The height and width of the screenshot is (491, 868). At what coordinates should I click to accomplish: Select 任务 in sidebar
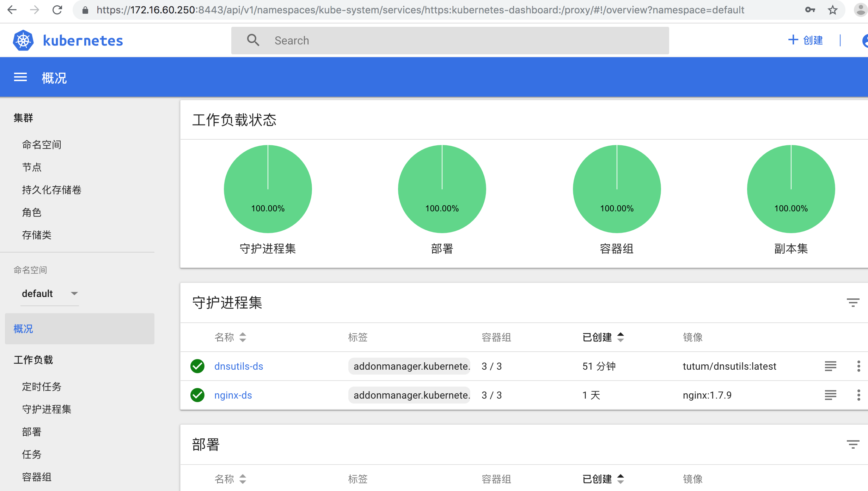pos(32,454)
